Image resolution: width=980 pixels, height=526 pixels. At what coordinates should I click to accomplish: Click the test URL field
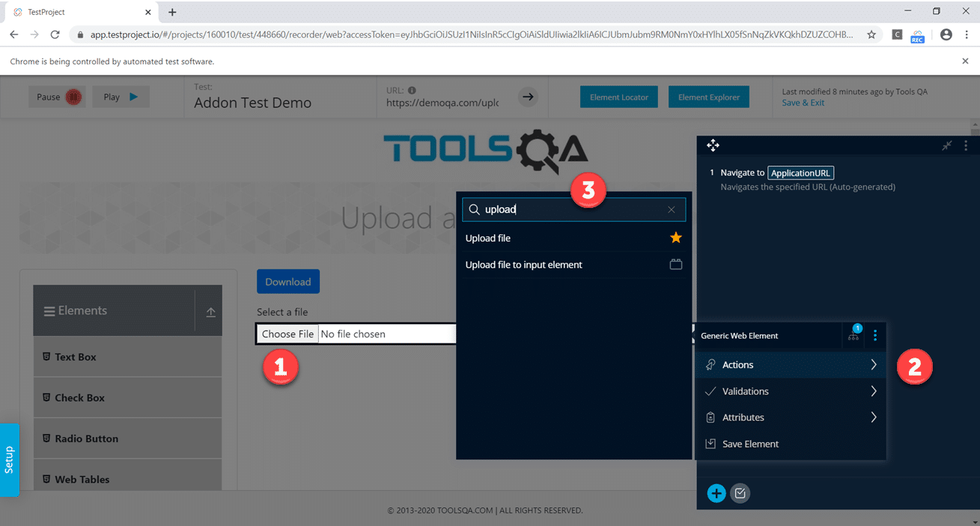442,103
